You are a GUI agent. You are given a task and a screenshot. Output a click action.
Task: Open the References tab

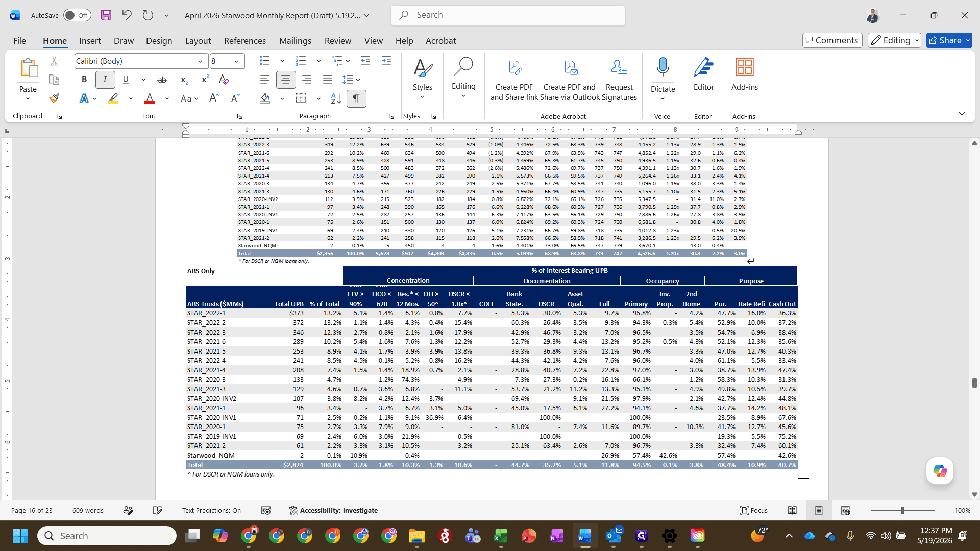(245, 41)
